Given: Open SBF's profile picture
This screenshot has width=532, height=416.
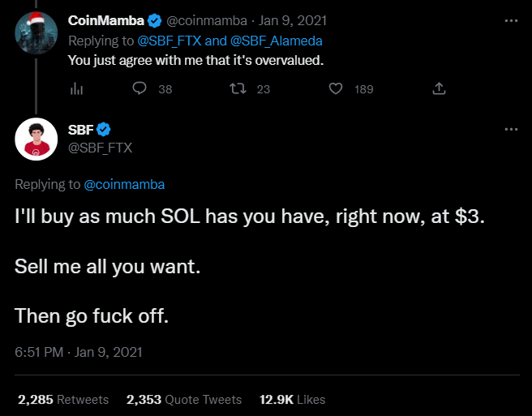Looking at the screenshot, I should tap(35, 139).
